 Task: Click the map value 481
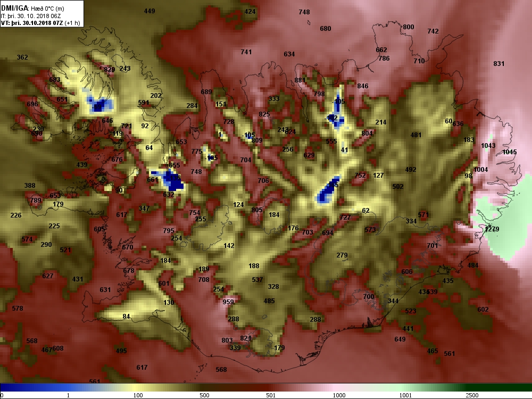416,135
